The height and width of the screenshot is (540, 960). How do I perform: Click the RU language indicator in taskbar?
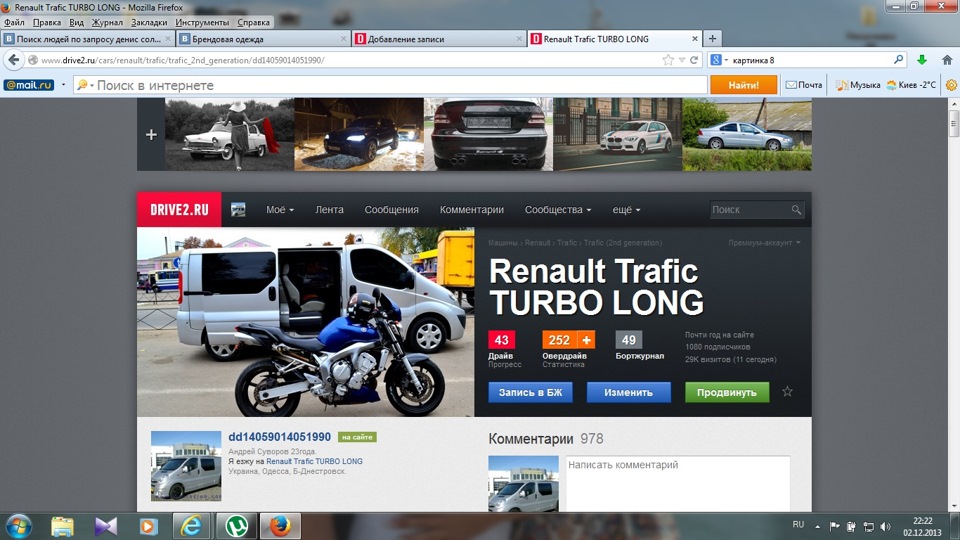tap(798, 525)
